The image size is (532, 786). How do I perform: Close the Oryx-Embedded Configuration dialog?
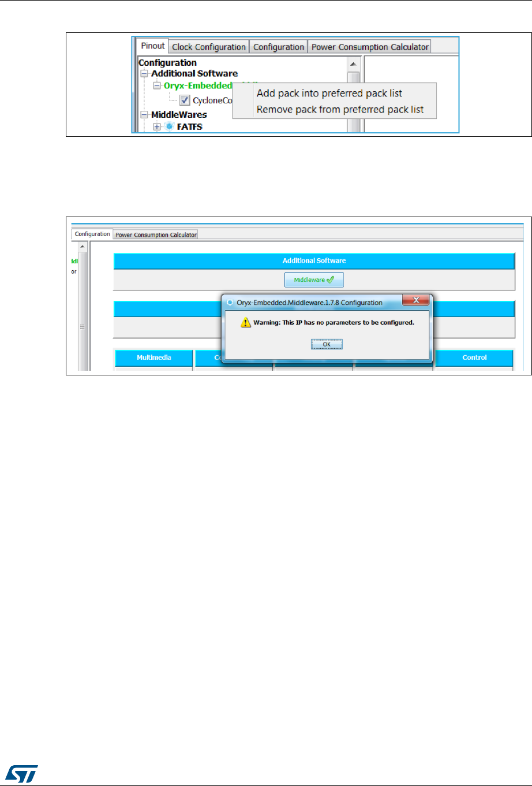415,300
